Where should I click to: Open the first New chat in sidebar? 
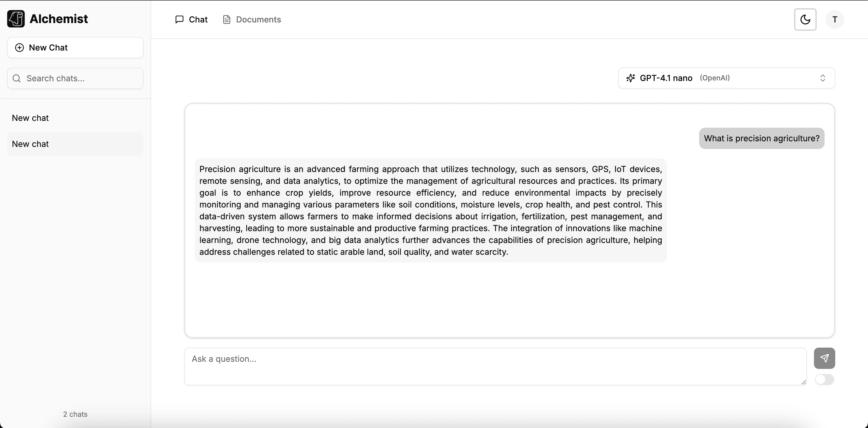pos(30,118)
